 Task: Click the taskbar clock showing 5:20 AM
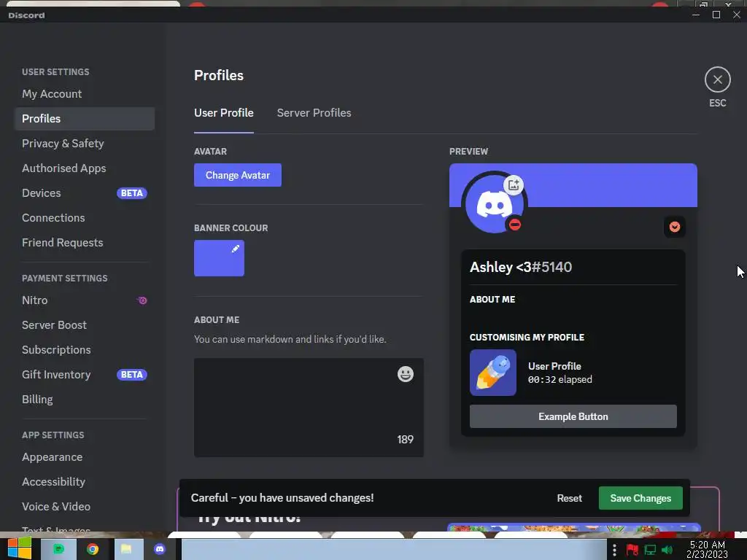(x=707, y=549)
